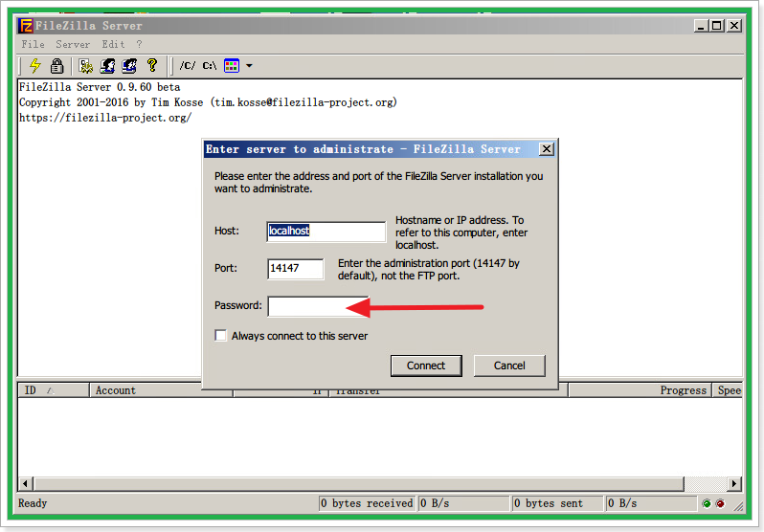Click the lightning bolt connect icon
764x532 pixels.
(35, 66)
